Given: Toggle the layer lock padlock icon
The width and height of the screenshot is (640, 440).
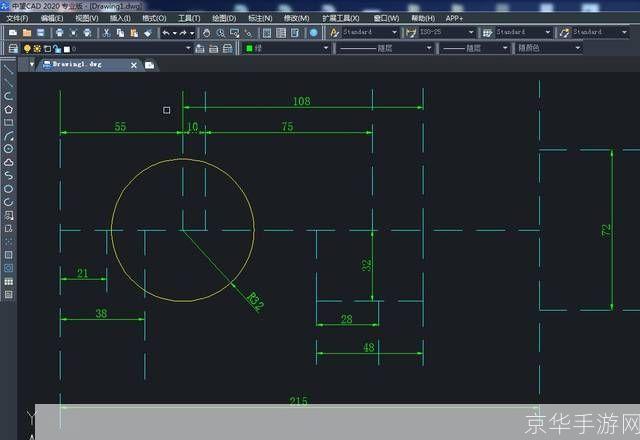Looking at the screenshot, I should click(57, 49).
